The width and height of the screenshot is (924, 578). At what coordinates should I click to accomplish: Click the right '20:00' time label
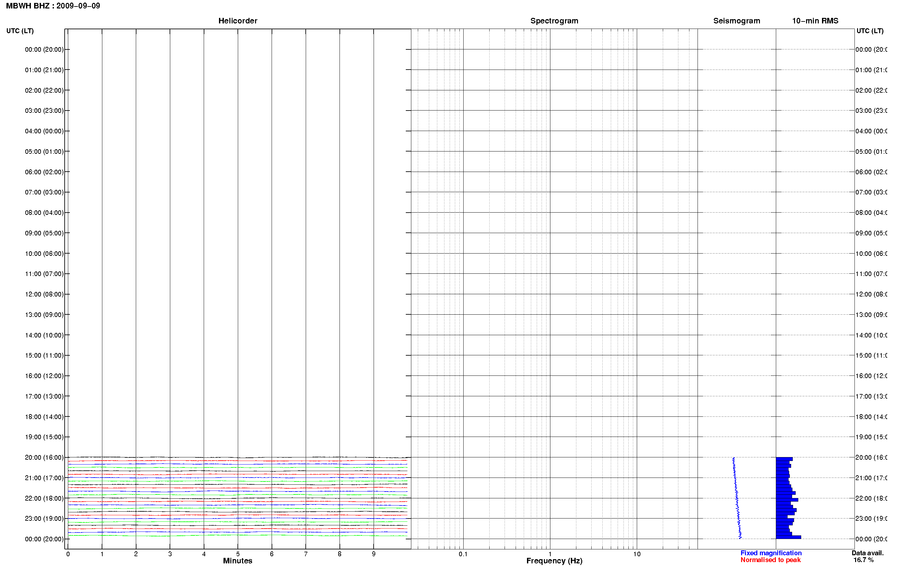point(871,458)
